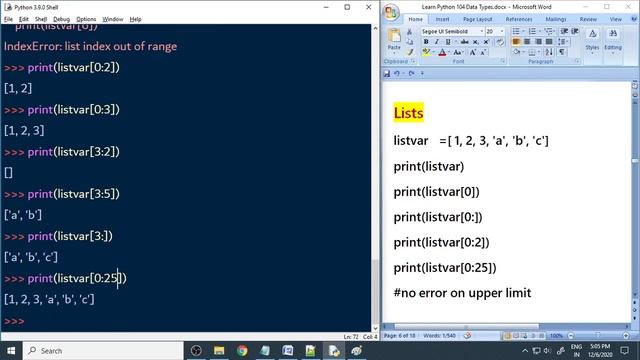Toggle Underline formatting in Word ribbon
Viewport: 640px width, 360px height.
coord(448,42)
